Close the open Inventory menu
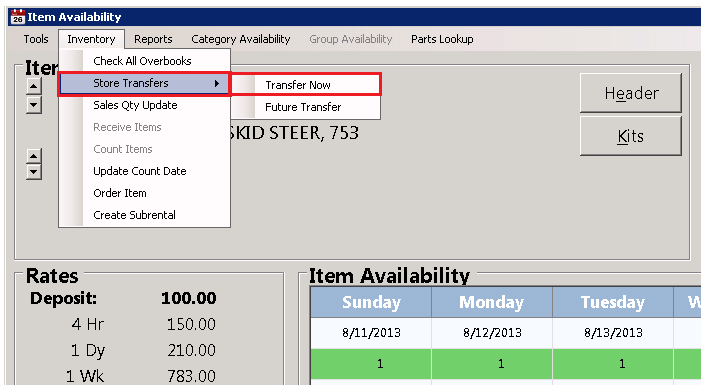 pos(91,39)
